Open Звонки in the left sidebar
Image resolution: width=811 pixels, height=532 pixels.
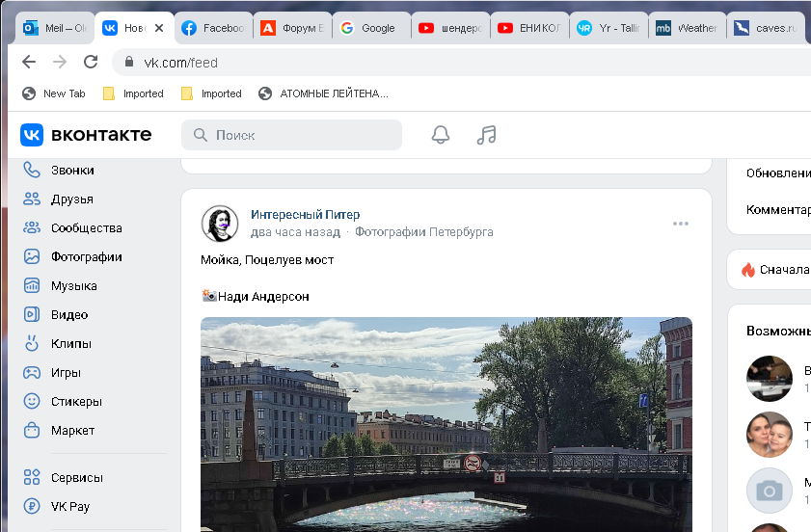click(72, 171)
